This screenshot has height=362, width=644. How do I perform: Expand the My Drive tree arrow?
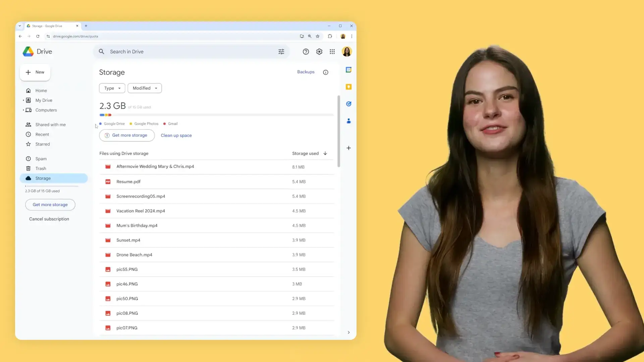pos(23,100)
